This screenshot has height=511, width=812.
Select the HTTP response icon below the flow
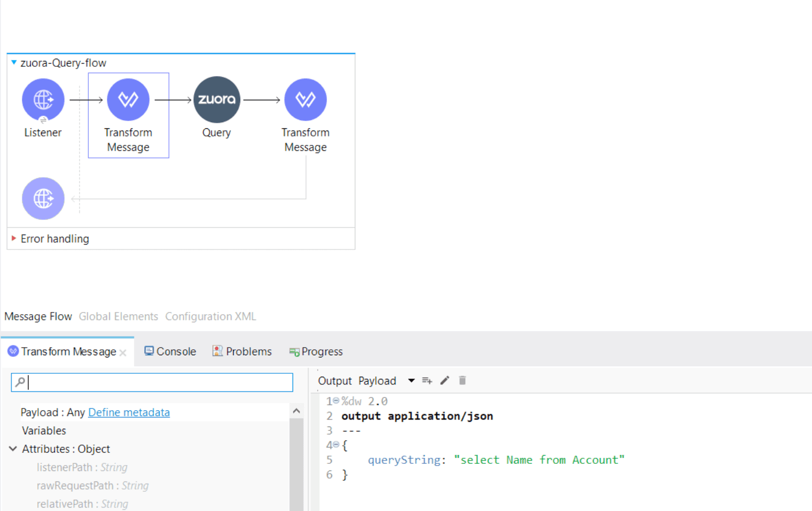[x=43, y=198]
